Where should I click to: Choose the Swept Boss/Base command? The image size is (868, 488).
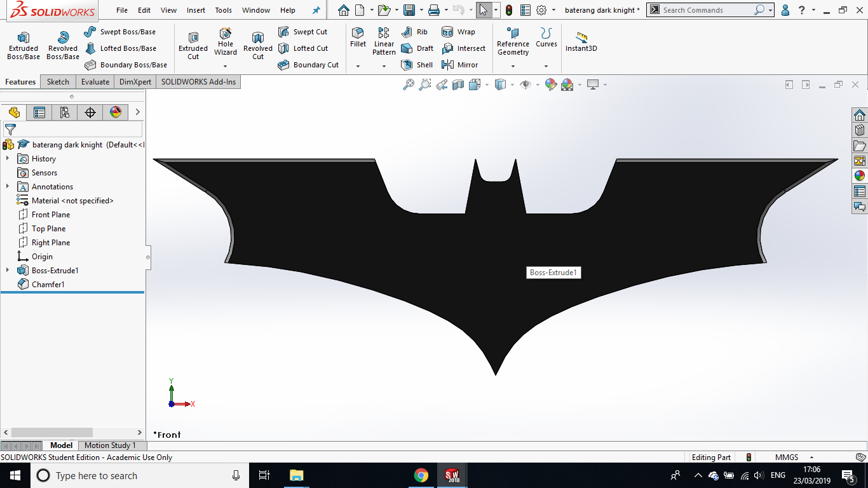tap(119, 32)
